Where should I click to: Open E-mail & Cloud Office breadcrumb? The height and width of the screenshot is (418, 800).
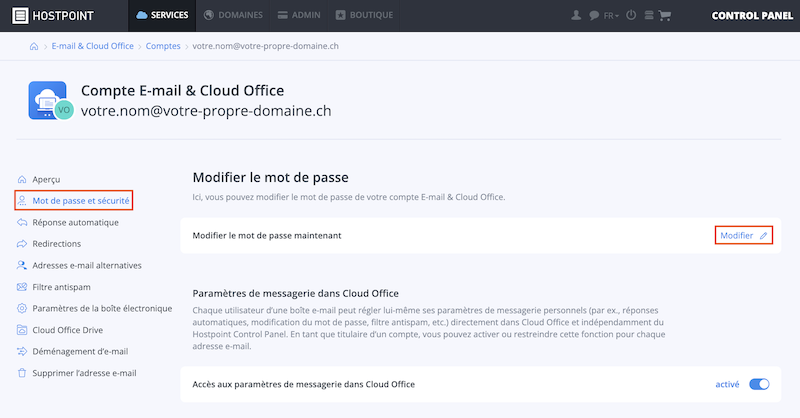coord(92,46)
